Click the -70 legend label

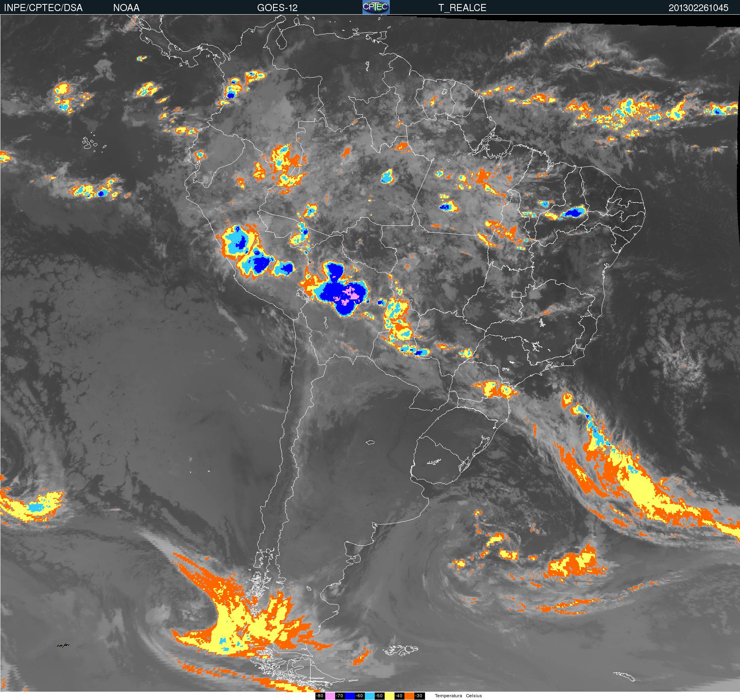[340, 696]
